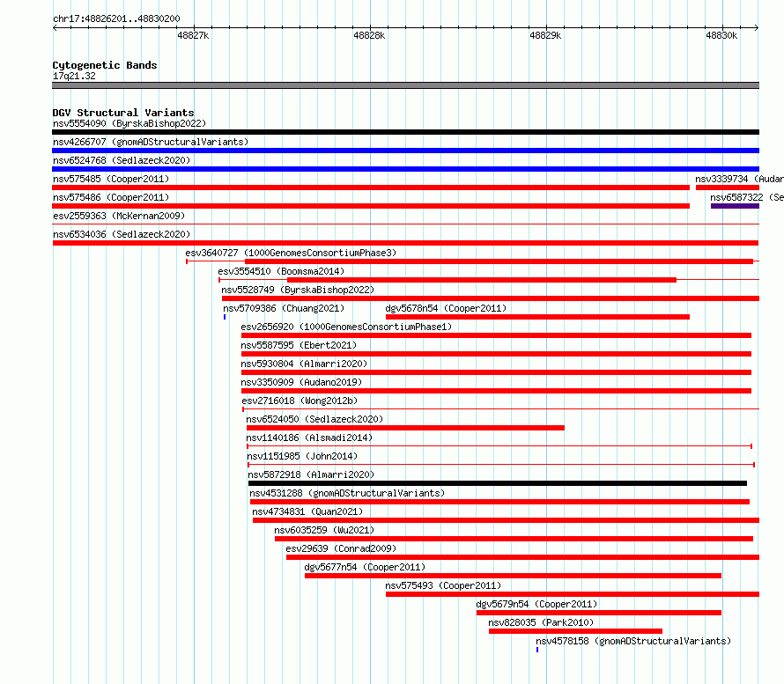The image size is (784, 684).
Task: Click the red nsv5930804 variant bar
Action: [x=497, y=372]
